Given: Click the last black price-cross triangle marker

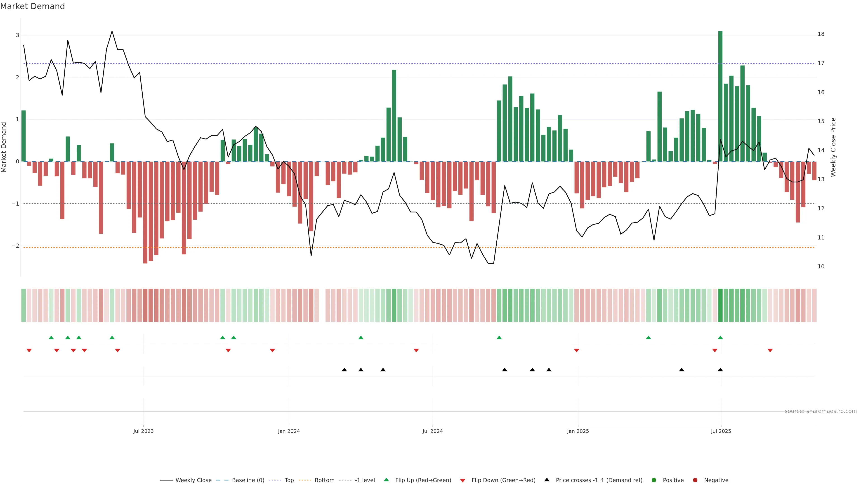Looking at the screenshot, I should point(720,370).
